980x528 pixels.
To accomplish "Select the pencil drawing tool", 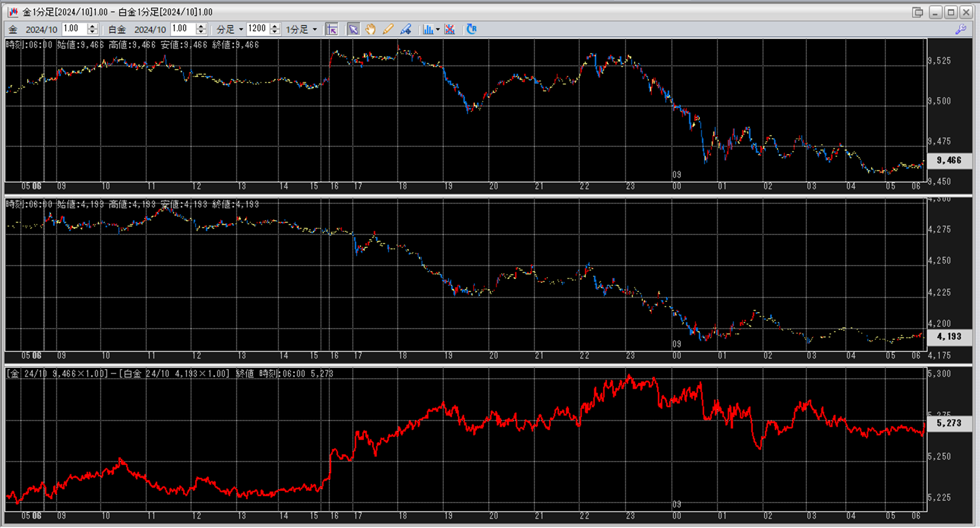I will coord(388,30).
